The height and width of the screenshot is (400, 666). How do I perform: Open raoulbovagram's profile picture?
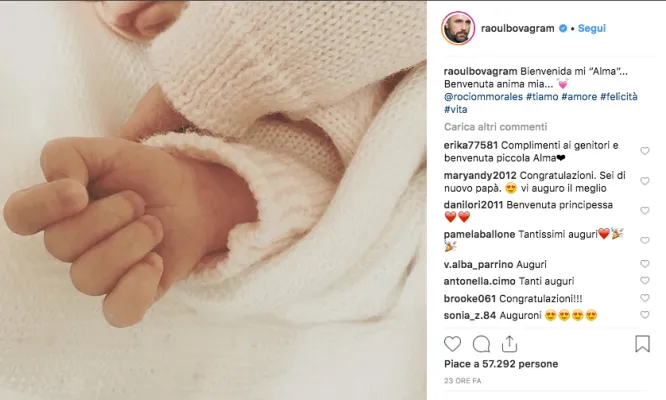458,28
